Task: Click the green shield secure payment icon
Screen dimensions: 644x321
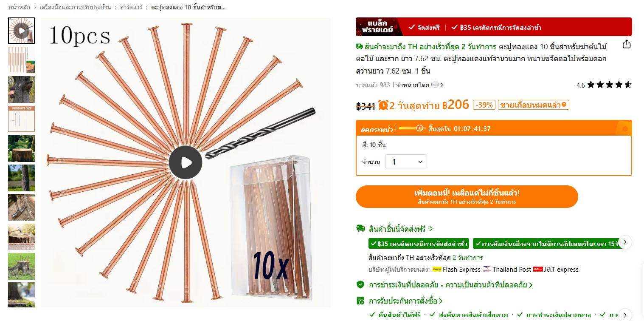Action: 360,284
